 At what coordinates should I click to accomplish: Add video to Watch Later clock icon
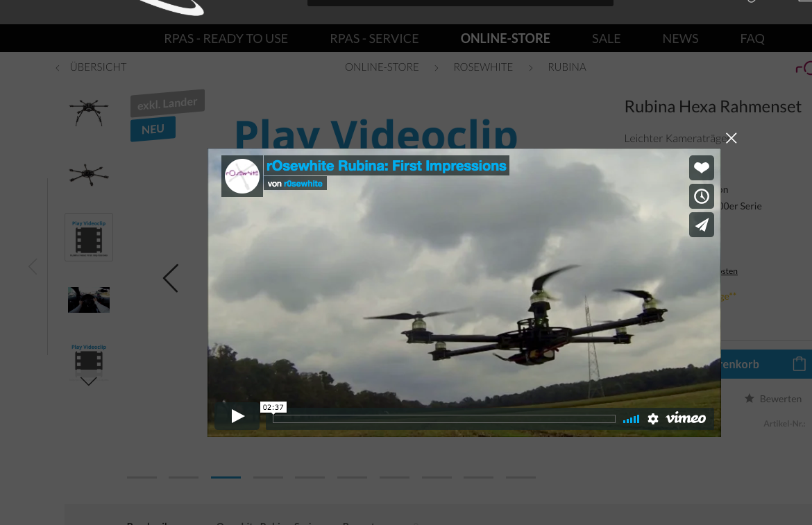[701, 196]
